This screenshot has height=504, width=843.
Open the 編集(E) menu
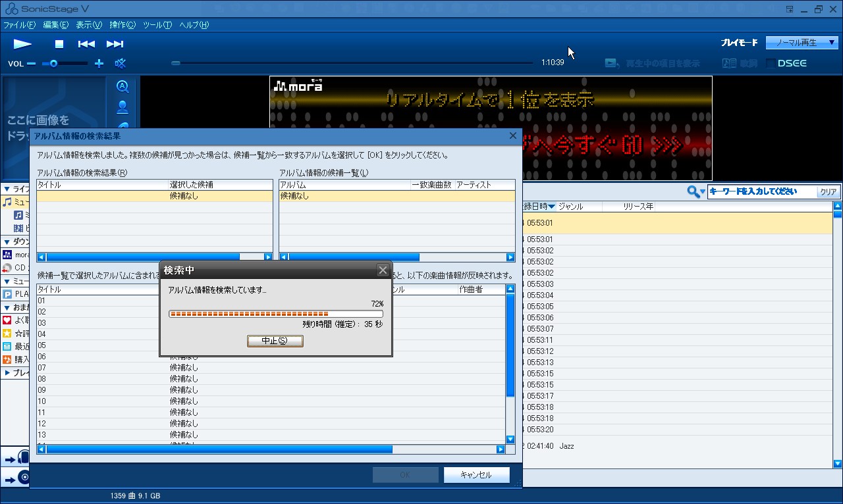click(55, 25)
